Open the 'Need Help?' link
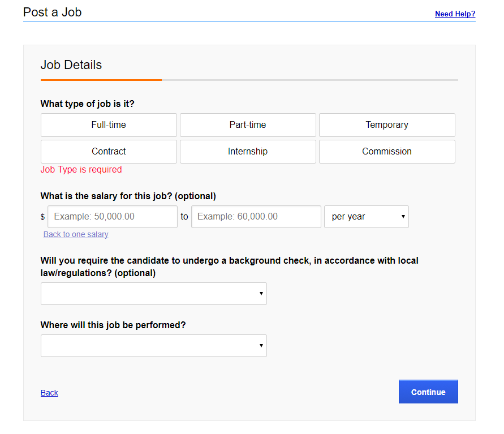This screenshot has width=504, height=434. pos(455,14)
